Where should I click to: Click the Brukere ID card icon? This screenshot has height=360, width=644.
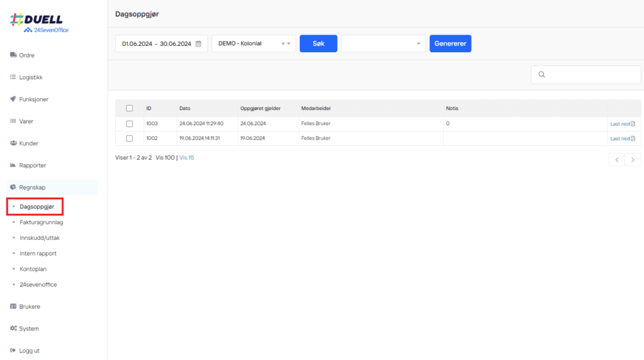click(13, 306)
